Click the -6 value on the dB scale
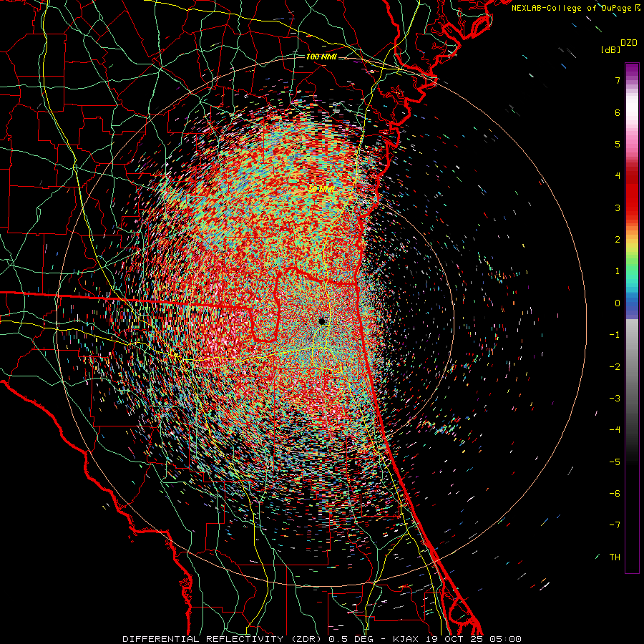This screenshot has height=644, width=644. coord(615,494)
